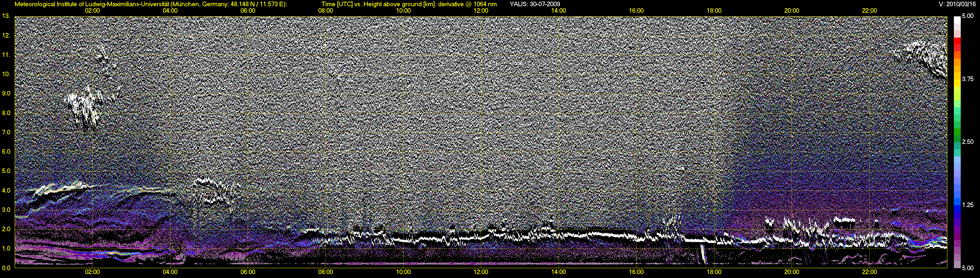Click the 10. height axis label
Image resolution: width=980 pixels, height=278 pixels.
(6, 74)
